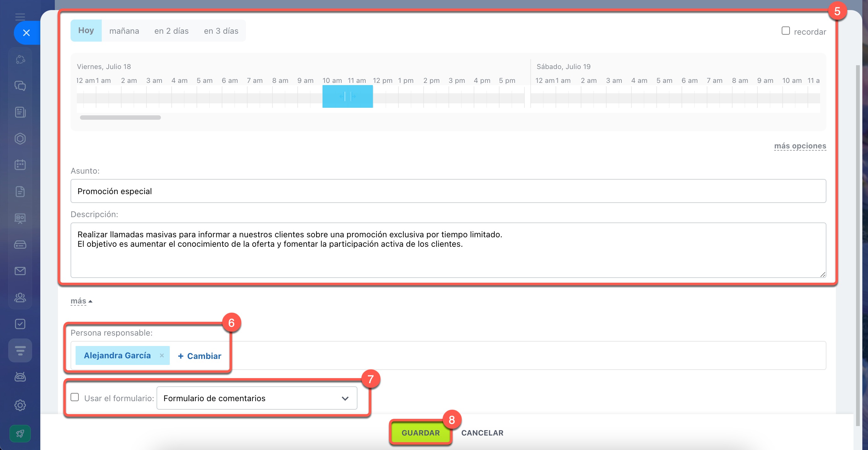Click the GUARDAR button
Image resolution: width=868 pixels, height=450 pixels.
tap(420, 433)
